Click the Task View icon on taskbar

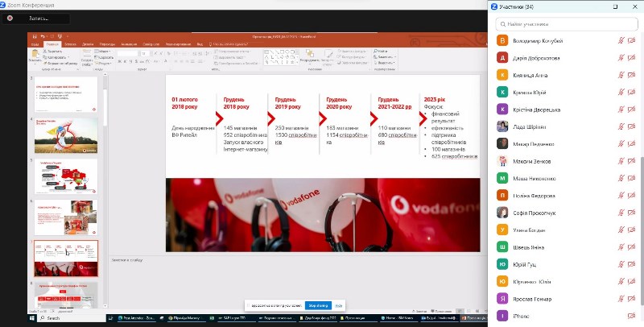click(x=110, y=318)
